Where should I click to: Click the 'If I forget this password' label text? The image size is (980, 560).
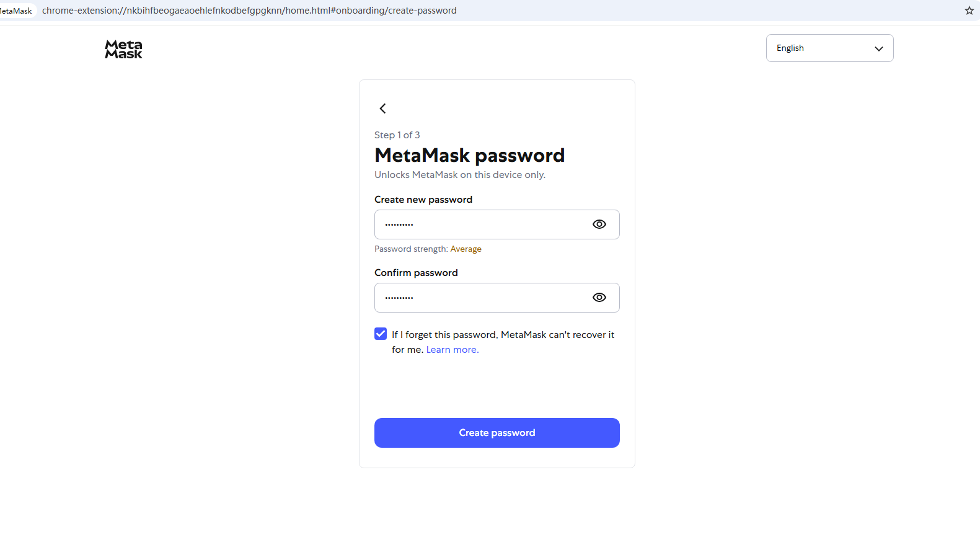click(503, 342)
